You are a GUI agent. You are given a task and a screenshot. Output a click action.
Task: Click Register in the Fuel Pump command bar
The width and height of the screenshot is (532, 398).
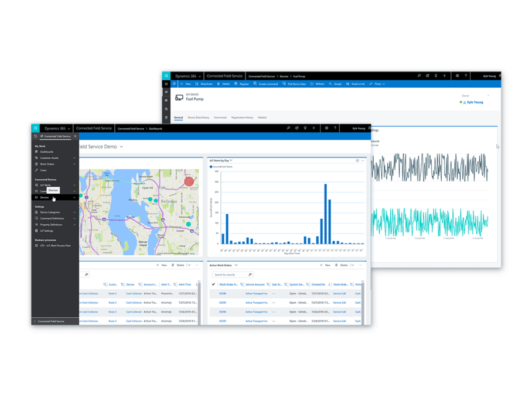point(241,84)
